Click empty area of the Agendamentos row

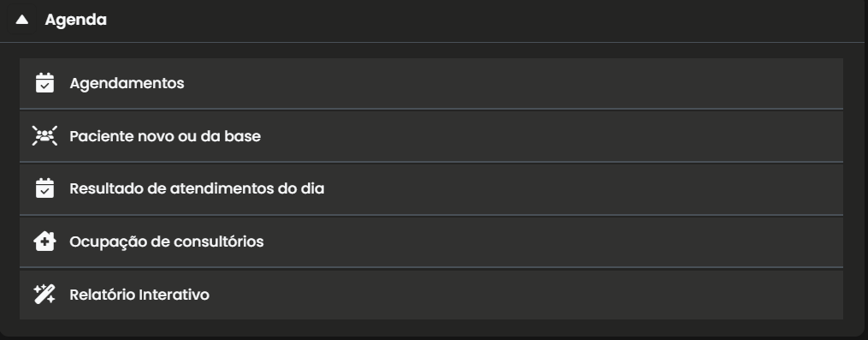coord(515,83)
